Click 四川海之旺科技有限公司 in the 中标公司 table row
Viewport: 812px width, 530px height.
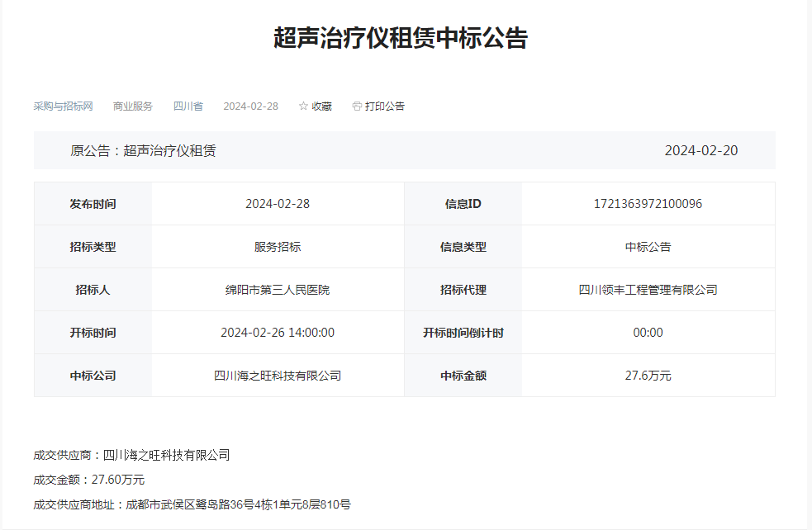pos(278,376)
